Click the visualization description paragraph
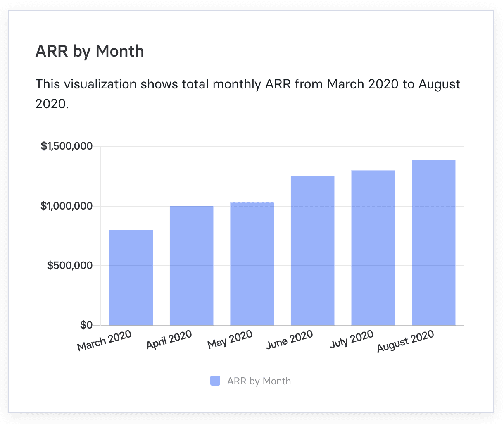This screenshot has height=424, width=504. [248, 94]
